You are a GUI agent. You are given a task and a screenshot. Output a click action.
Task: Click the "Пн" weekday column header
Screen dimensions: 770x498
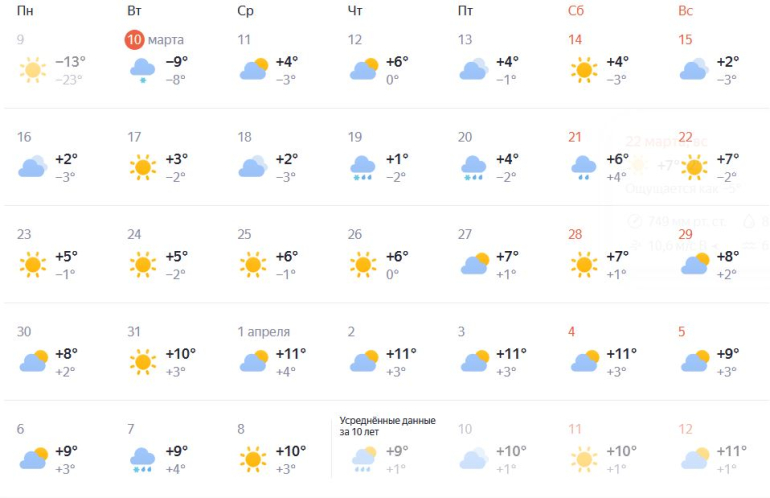point(25,11)
